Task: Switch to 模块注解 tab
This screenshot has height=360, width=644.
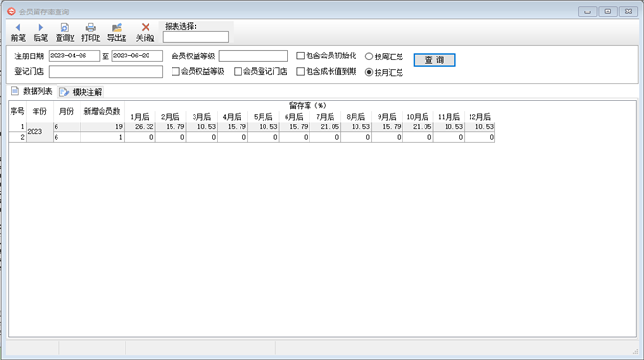Action: [80, 92]
